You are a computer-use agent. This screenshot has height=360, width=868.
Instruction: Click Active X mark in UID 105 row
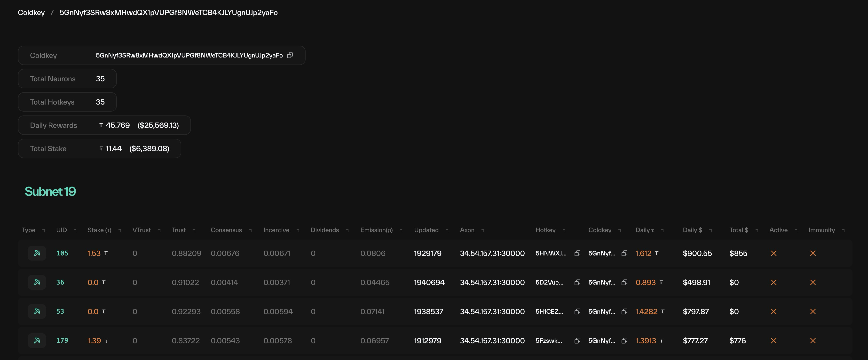(774, 254)
